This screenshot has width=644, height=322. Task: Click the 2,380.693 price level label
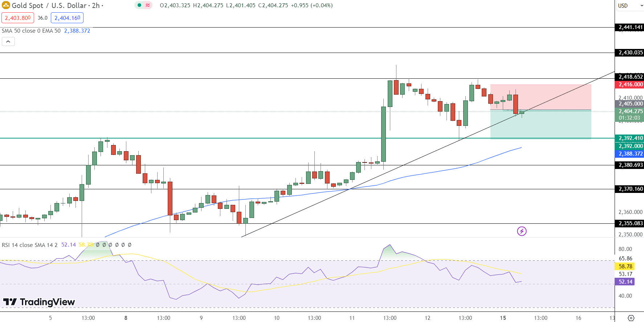click(x=630, y=165)
